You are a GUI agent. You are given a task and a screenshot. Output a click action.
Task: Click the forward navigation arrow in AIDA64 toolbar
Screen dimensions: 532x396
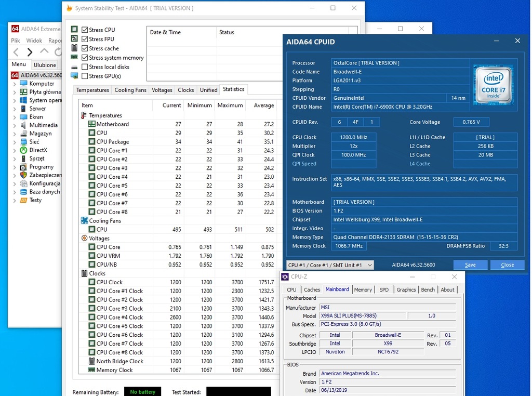coord(29,51)
